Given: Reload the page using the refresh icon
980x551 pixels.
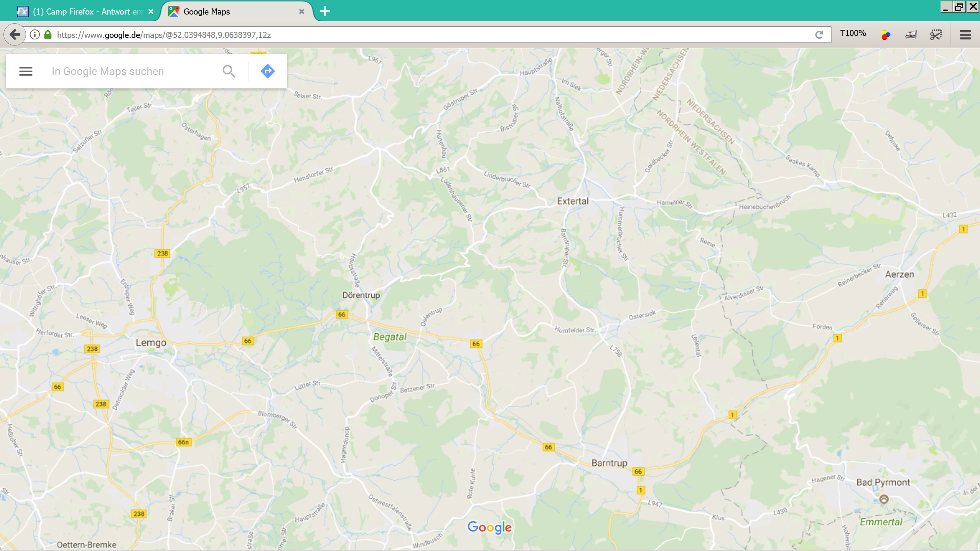Looking at the screenshot, I should (x=819, y=35).
